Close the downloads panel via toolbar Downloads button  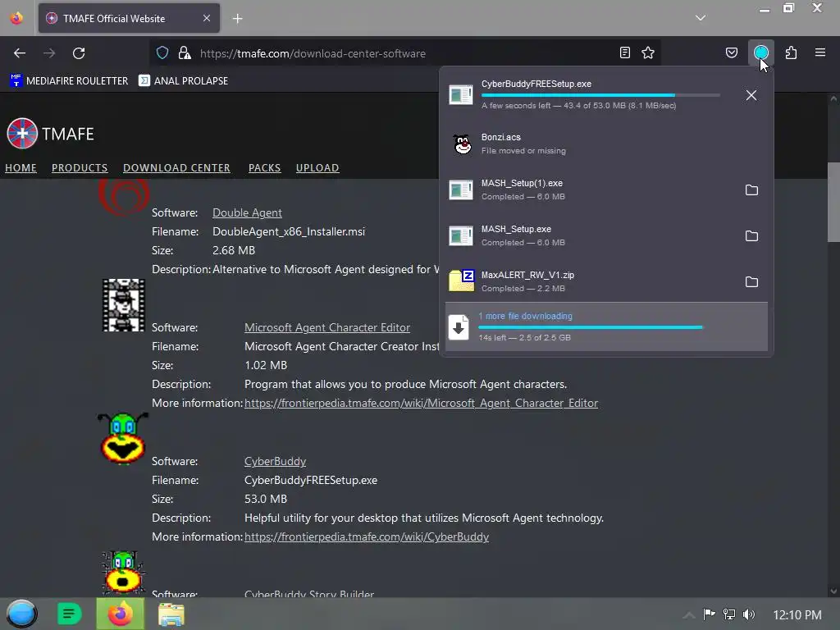pos(760,52)
